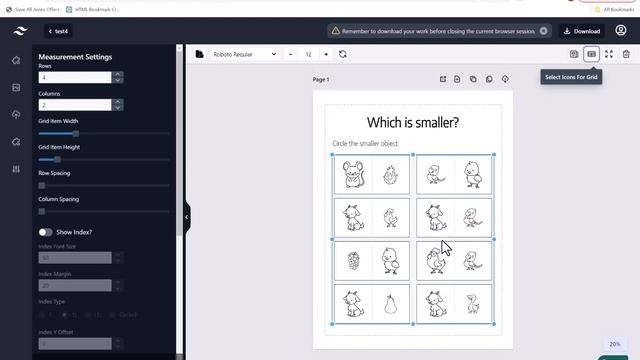Click the Row Spacing slider handle
This screenshot has height=360, width=640.
tap(42, 186)
